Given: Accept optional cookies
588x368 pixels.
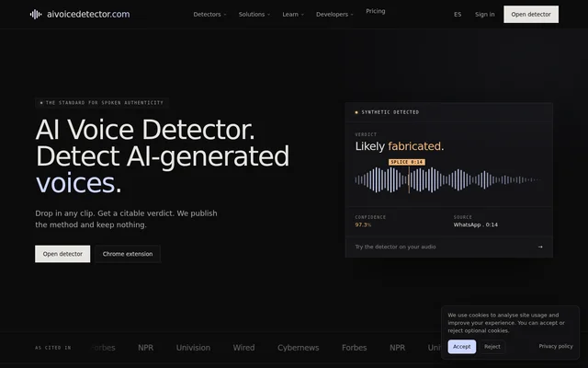Looking at the screenshot, I should pos(461,347).
